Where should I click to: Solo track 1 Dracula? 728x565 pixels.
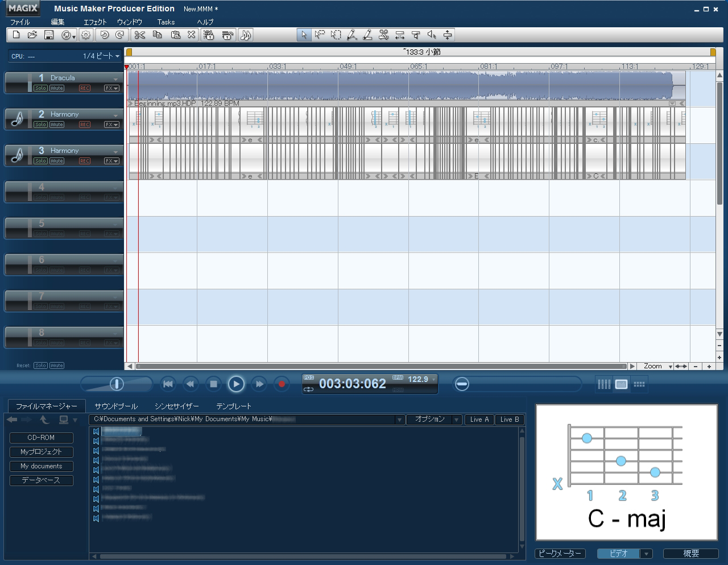point(40,88)
